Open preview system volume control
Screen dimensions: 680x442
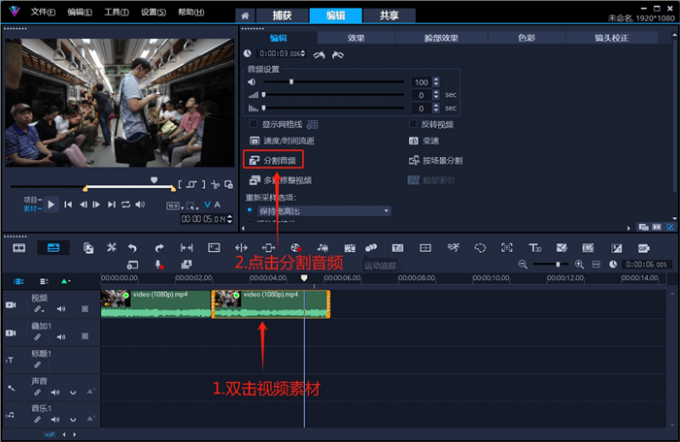(140, 204)
